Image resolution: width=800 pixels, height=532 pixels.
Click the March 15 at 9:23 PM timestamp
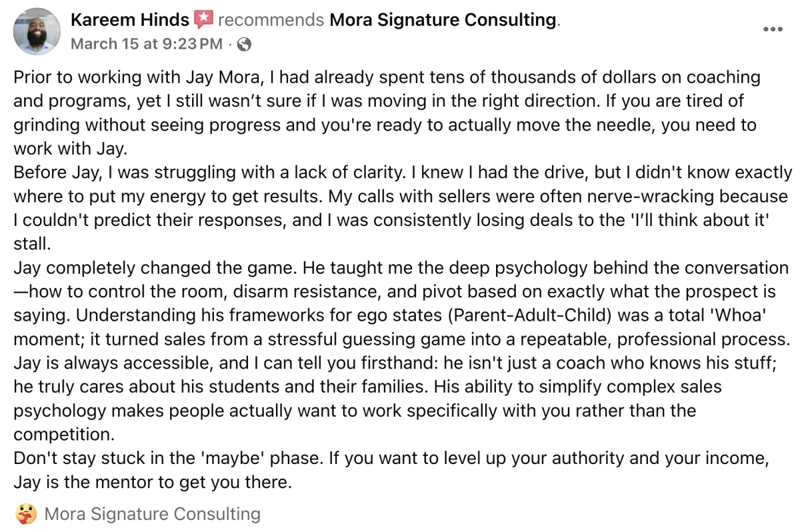click(147, 45)
